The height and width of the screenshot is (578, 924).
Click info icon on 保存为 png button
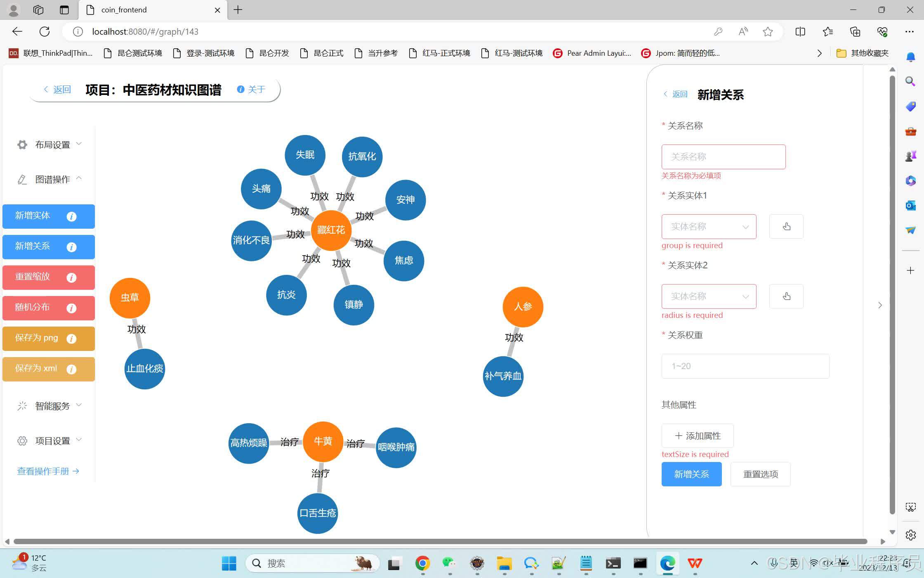coord(71,339)
